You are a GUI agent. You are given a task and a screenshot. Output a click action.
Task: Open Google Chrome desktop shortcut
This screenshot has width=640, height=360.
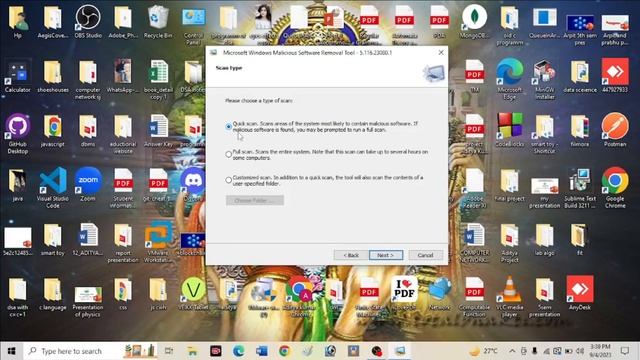(615, 187)
